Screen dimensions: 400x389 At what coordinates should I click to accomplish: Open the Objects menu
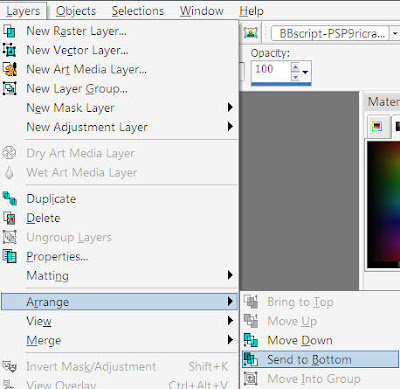[x=76, y=11]
